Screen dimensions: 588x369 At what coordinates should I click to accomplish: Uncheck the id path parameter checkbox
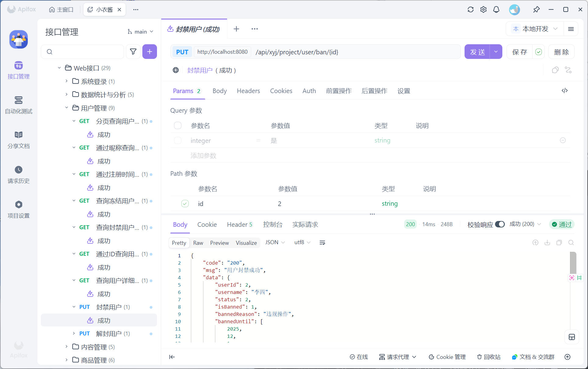tap(185, 204)
